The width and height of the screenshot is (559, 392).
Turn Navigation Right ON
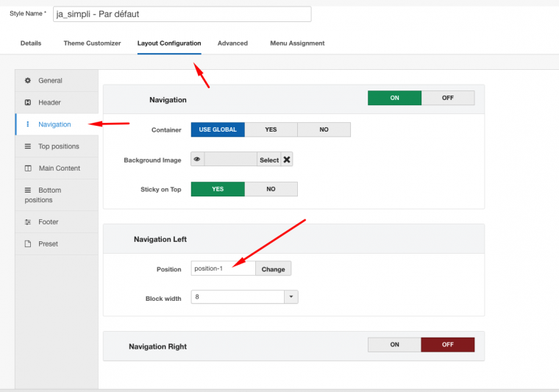394,345
